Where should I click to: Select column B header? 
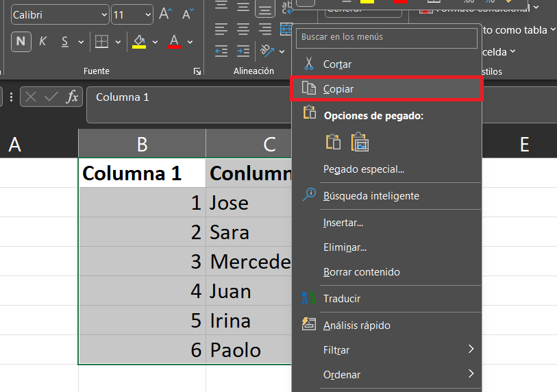142,144
